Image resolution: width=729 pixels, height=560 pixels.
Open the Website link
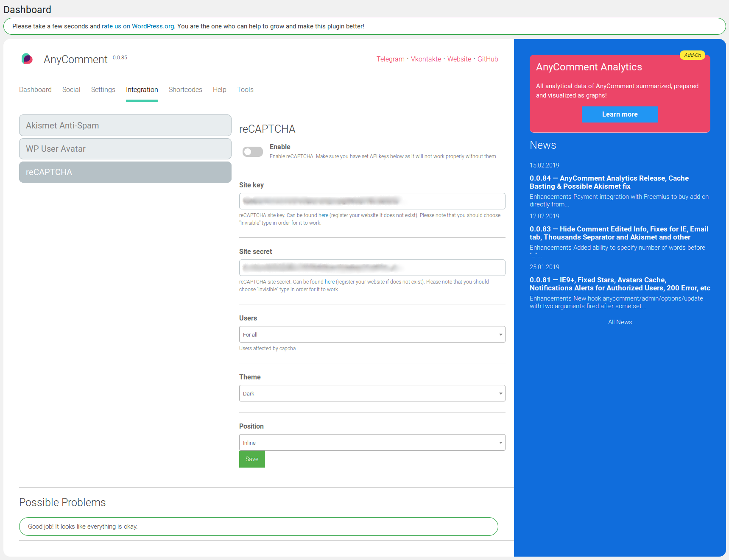459,59
